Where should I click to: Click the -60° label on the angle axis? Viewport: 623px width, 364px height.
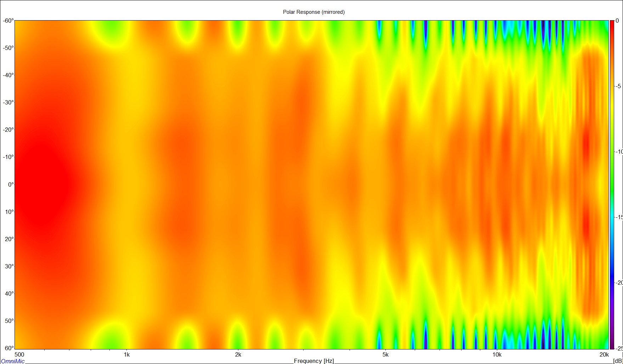tap(8, 21)
